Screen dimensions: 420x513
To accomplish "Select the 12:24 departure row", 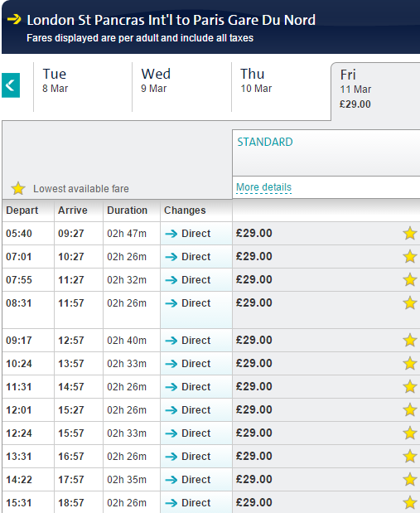I will coord(211,433).
